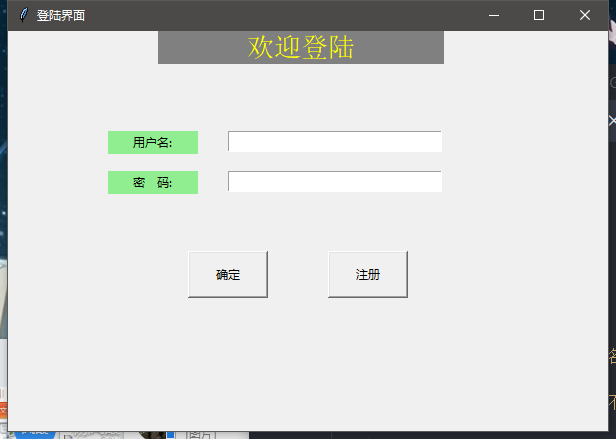The image size is (616, 439).
Task: Maximize the 登陆界面 window
Action: [x=539, y=15]
